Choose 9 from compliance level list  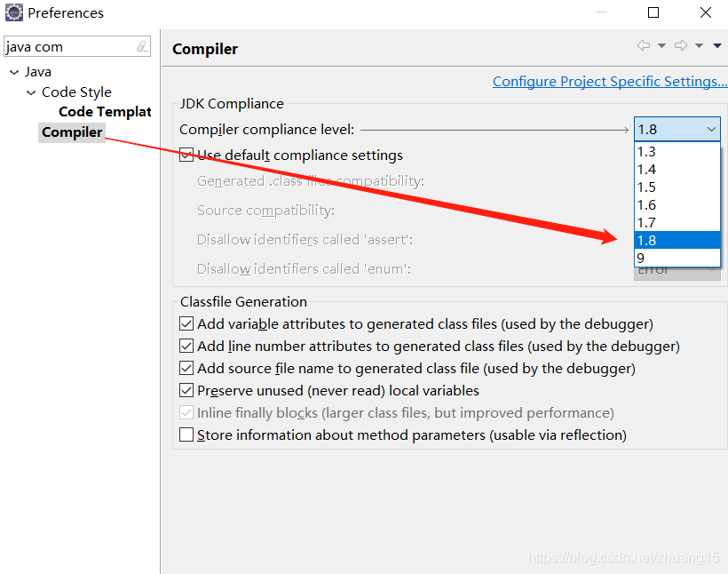[677, 258]
